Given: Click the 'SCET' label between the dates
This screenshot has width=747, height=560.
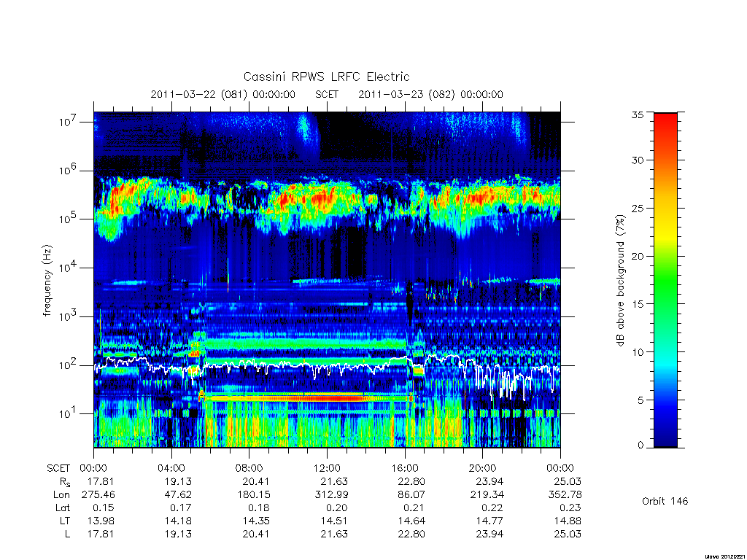Looking at the screenshot, I should click(x=327, y=94).
